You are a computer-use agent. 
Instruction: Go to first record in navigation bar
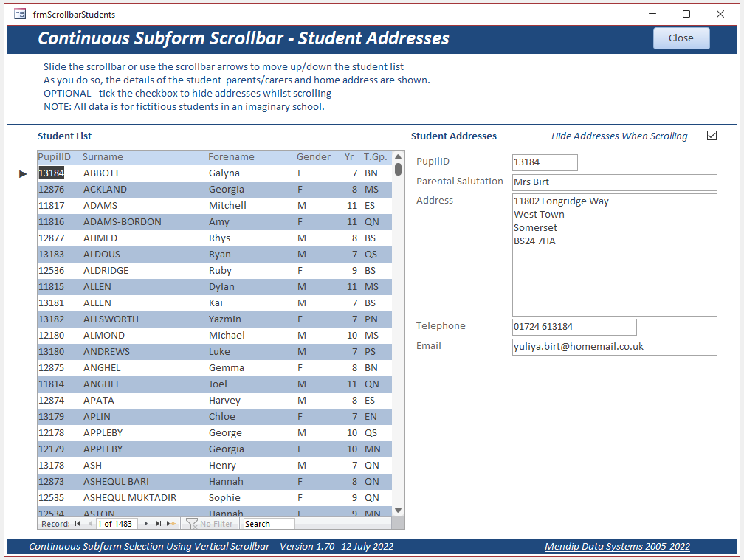click(x=77, y=524)
